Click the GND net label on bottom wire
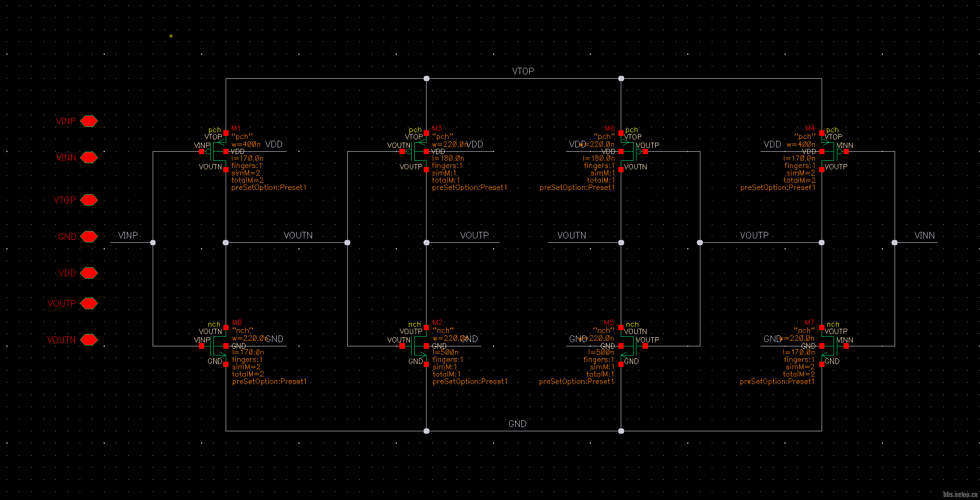This screenshot has height=500, width=980. point(517,424)
